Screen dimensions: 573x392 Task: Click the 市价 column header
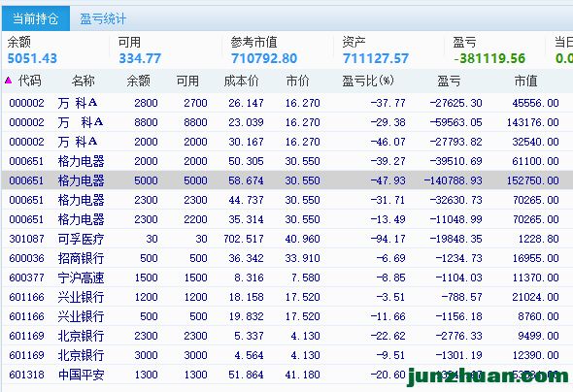297,81
